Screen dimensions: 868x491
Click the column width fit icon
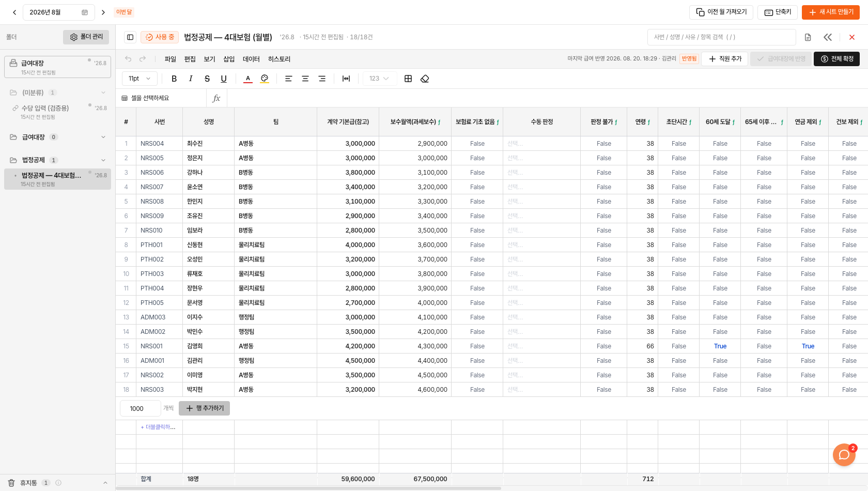pos(346,79)
